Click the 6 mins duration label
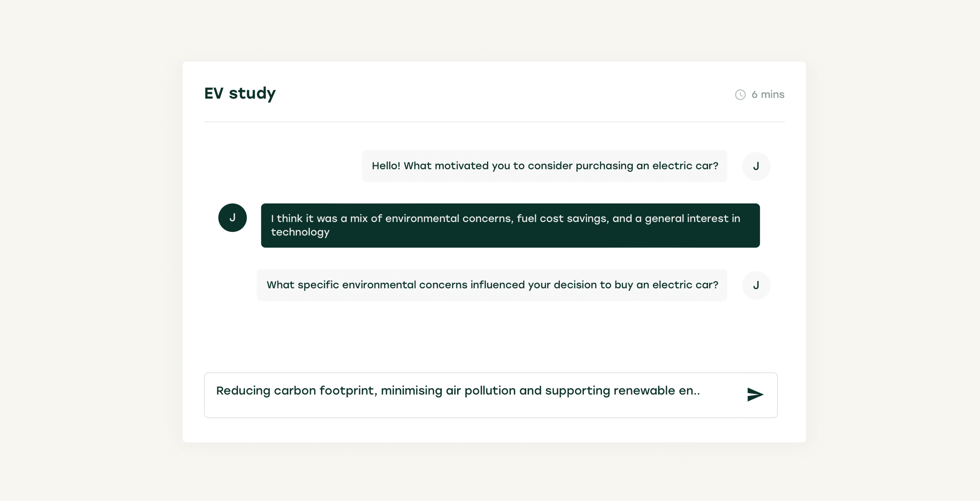 click(x=767, y=94)
